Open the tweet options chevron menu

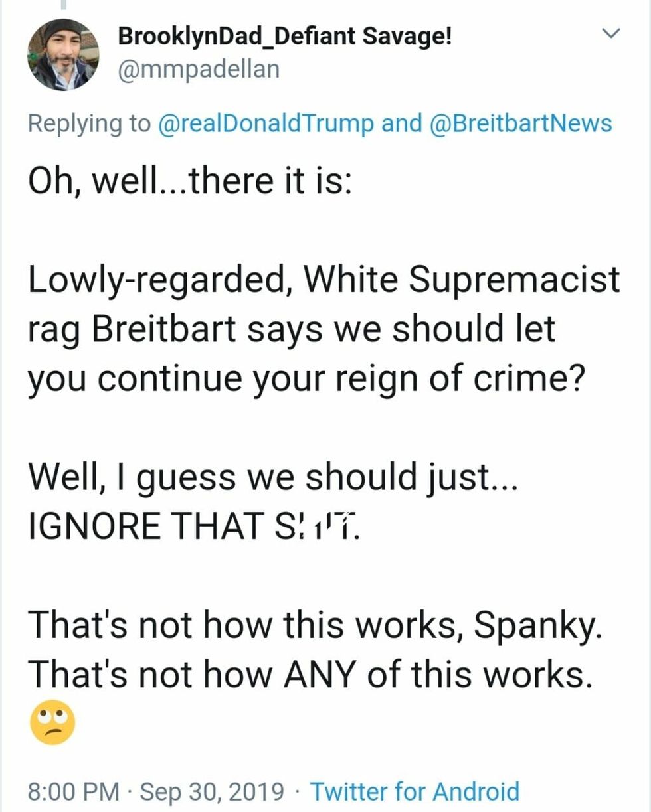(610, 33)
